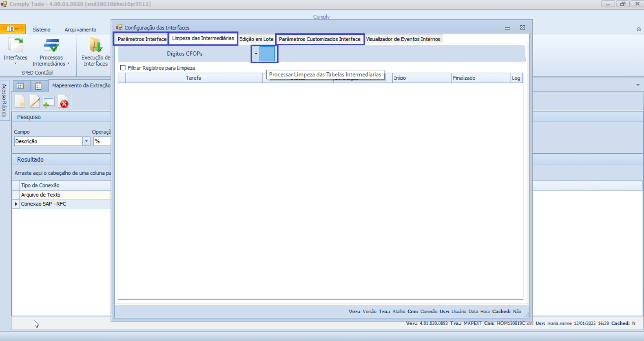This screenshot has height=341, width=644.
Task: Enable Filtrar Registros para Limpeza checkbox
Action: (x=123, y=68)
